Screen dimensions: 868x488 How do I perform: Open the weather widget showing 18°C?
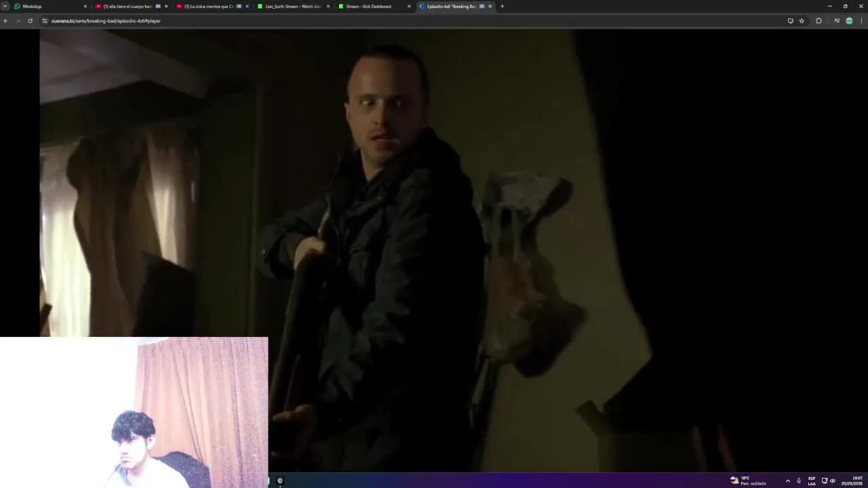[748, 481]
